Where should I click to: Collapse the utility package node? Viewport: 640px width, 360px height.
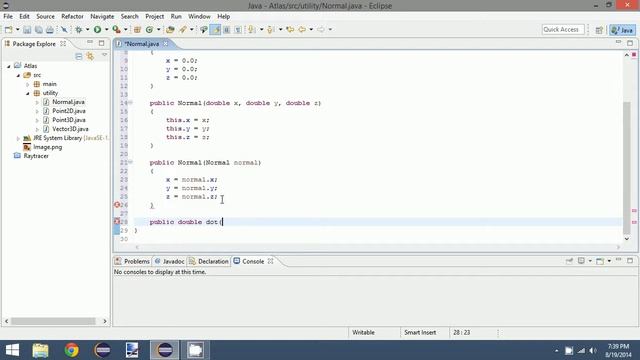pos(28,93)
